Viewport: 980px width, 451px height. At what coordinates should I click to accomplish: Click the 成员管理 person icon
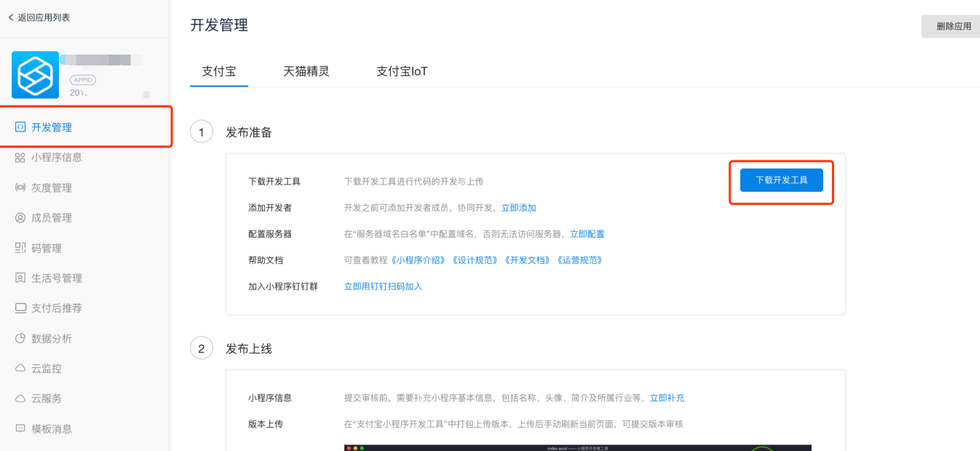pos(20,218)
